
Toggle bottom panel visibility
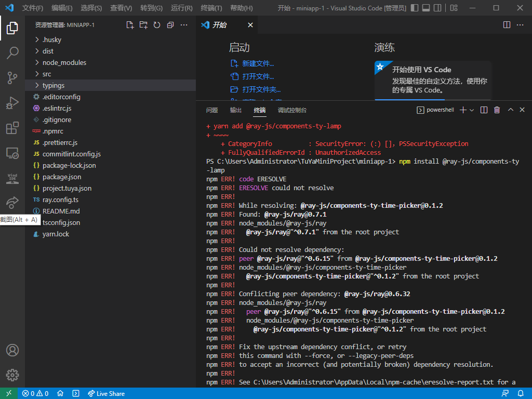(x=426, y=8)
